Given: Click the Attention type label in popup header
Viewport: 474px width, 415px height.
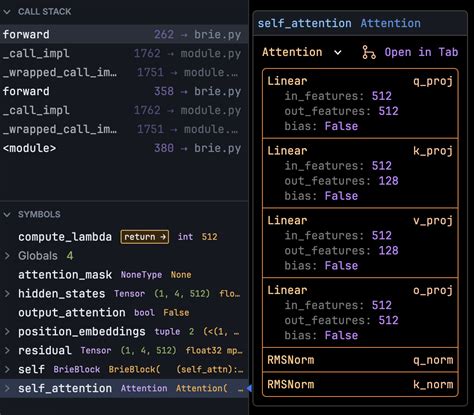Looking at the screenshot, I should point(390,23).
